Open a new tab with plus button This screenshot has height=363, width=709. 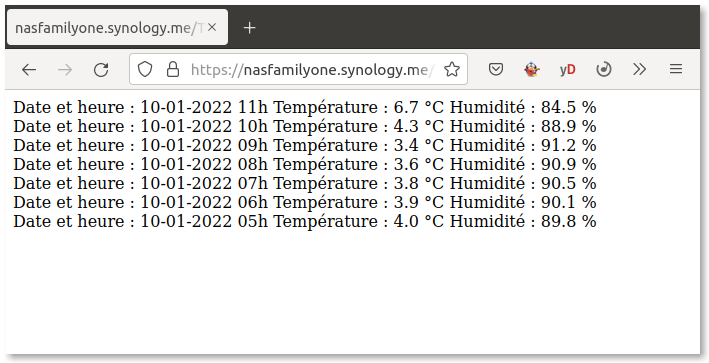[x=250, y=28]
